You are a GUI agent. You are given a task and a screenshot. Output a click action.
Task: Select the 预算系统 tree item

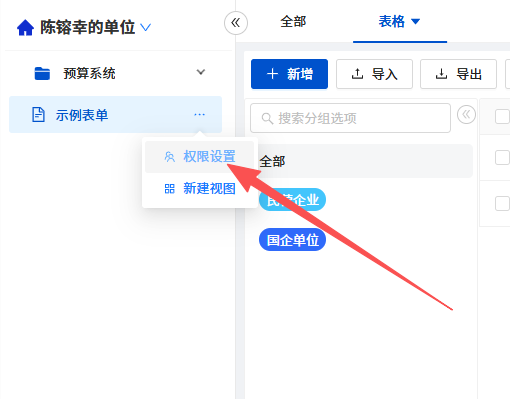coord(115,73)
